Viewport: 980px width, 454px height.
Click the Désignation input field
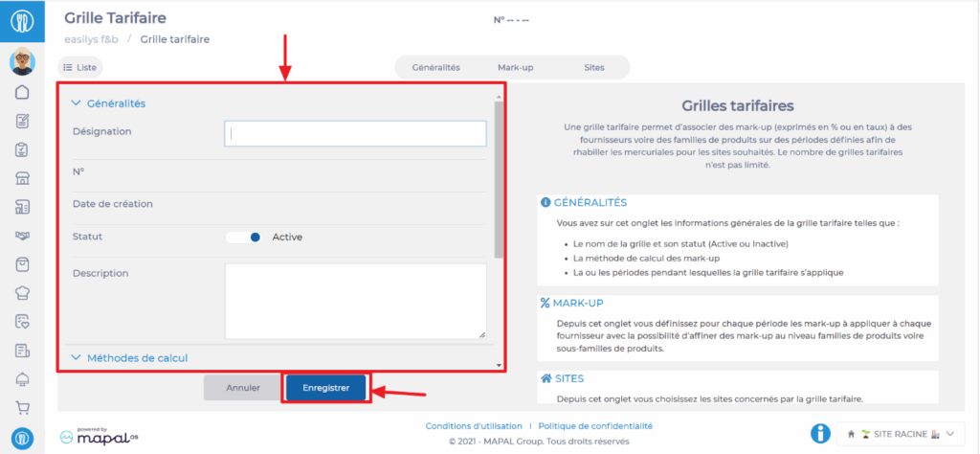pos(355,134)
